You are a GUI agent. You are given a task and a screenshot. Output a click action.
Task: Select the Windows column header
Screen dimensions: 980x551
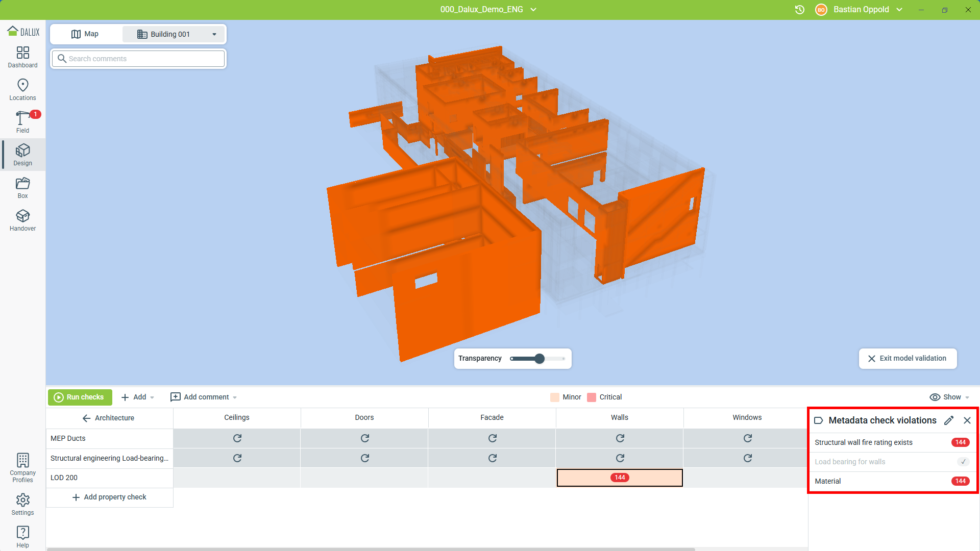747,418
